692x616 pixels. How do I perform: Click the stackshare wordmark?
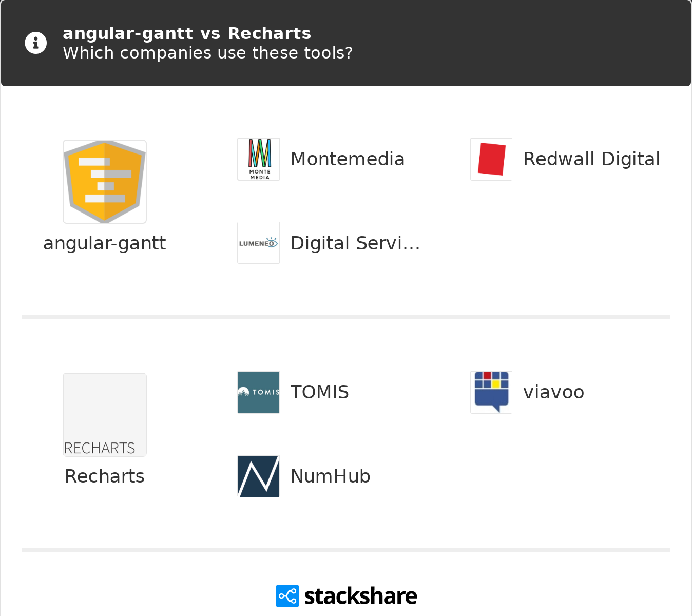[x=360, y=596]
